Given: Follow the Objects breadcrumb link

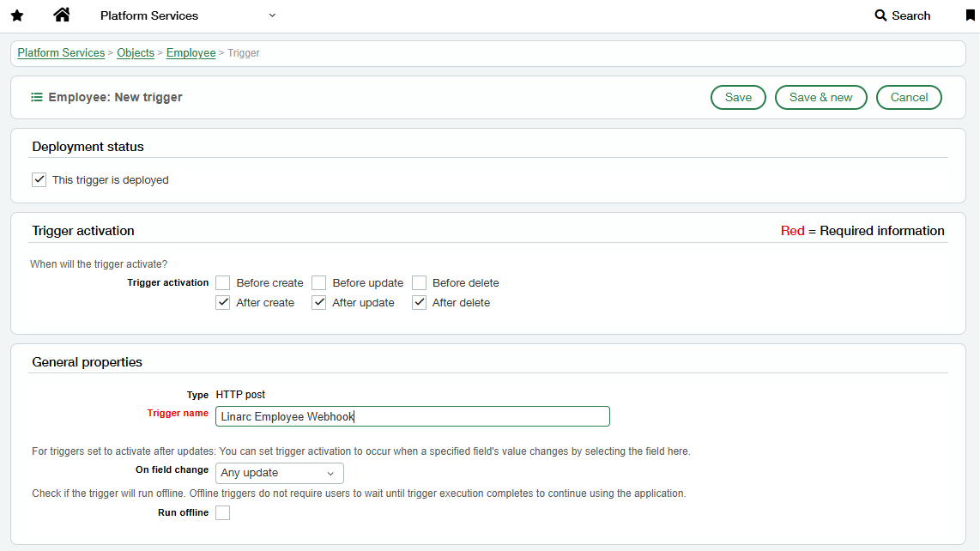Looking at the screenshot, I should pos(136,53).
